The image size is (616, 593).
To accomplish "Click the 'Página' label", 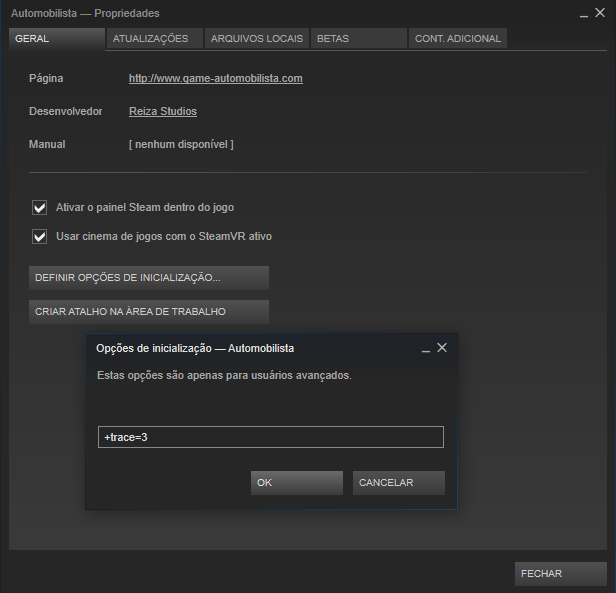I will [x=46, y=79].
